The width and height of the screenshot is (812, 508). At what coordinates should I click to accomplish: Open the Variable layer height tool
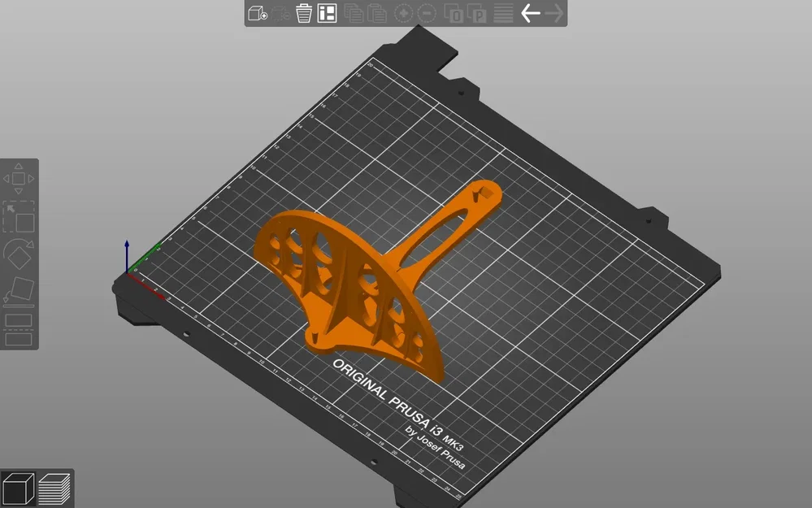pos(503,13)
